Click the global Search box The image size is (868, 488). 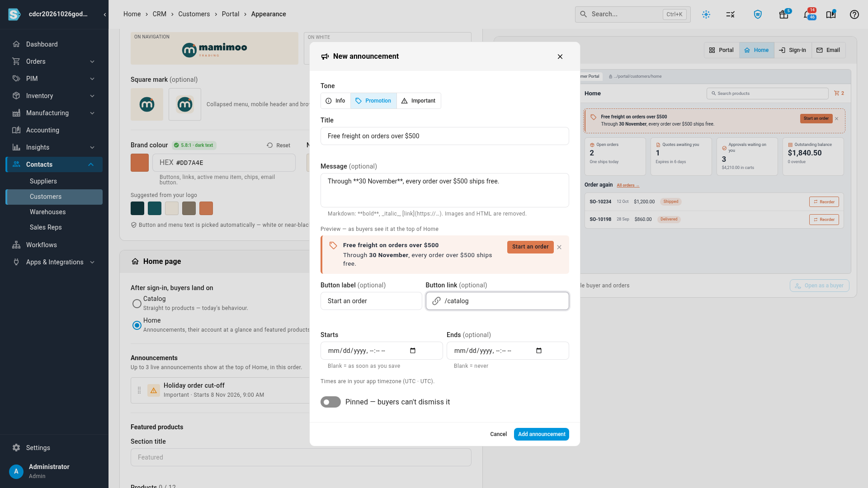(x=633, y=14)
